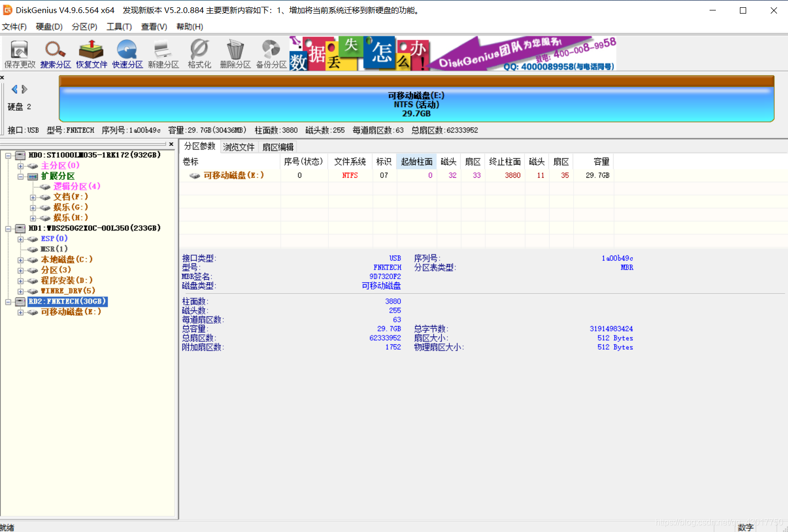This screenshot has width=788, height=532.
Task: Click the NTFS file system cell
Action: [x=350, y=176]
